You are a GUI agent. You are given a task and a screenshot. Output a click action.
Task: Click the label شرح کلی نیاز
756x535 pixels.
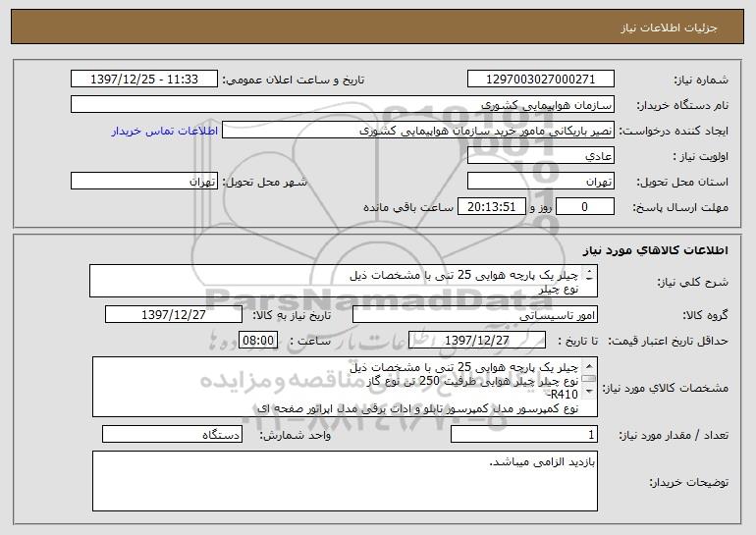coord(693,282)
